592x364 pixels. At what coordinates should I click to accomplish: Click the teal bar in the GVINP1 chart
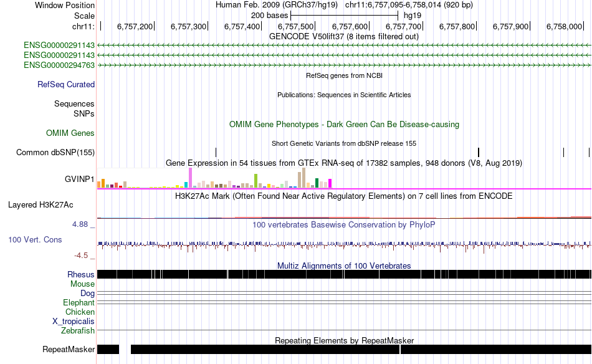tap(186, 184)
